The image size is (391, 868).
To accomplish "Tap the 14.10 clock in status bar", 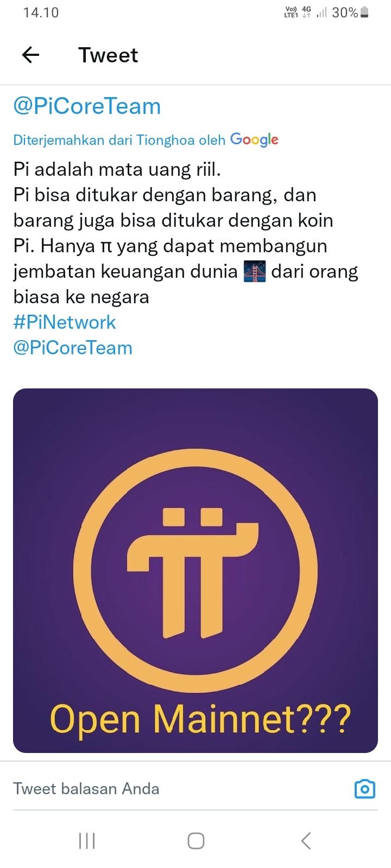I will 41,12.
